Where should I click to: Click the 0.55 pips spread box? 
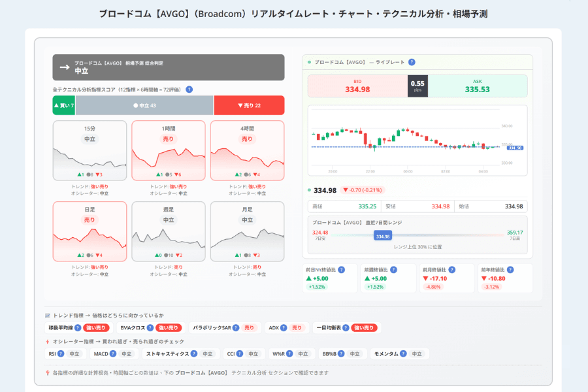(x=417, y=86)
